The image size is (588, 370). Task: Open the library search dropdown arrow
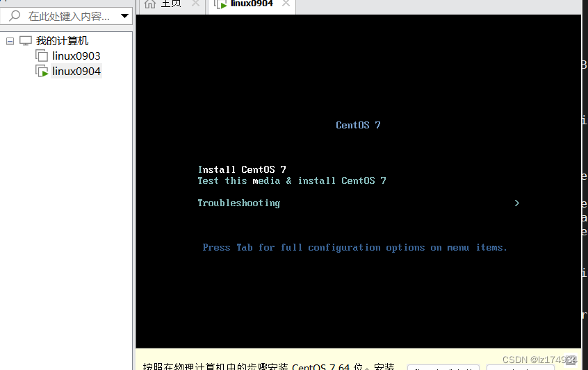pyautogui.click(x=124, y=16)
